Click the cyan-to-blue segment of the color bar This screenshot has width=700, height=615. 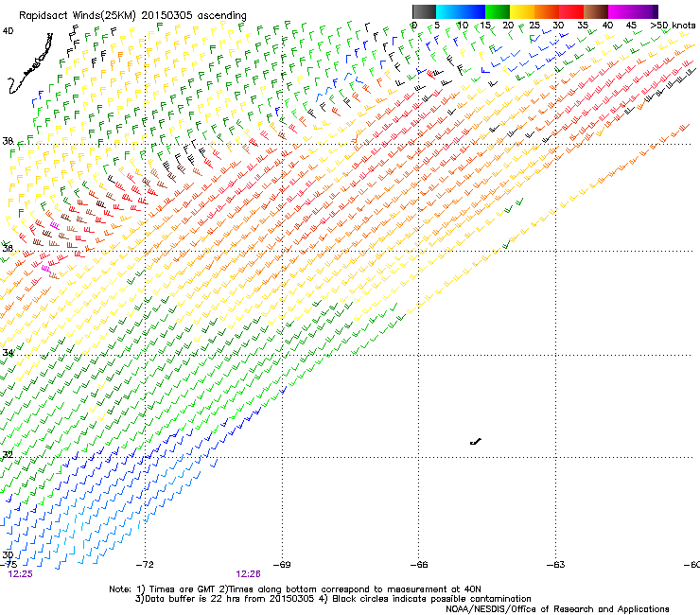coord(461,11)
